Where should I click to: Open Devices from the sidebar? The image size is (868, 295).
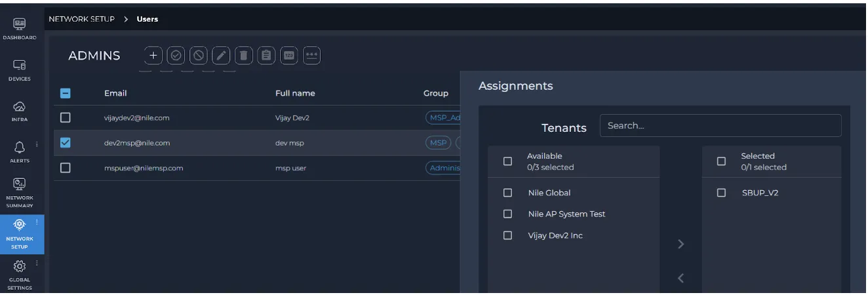point(20,70)
